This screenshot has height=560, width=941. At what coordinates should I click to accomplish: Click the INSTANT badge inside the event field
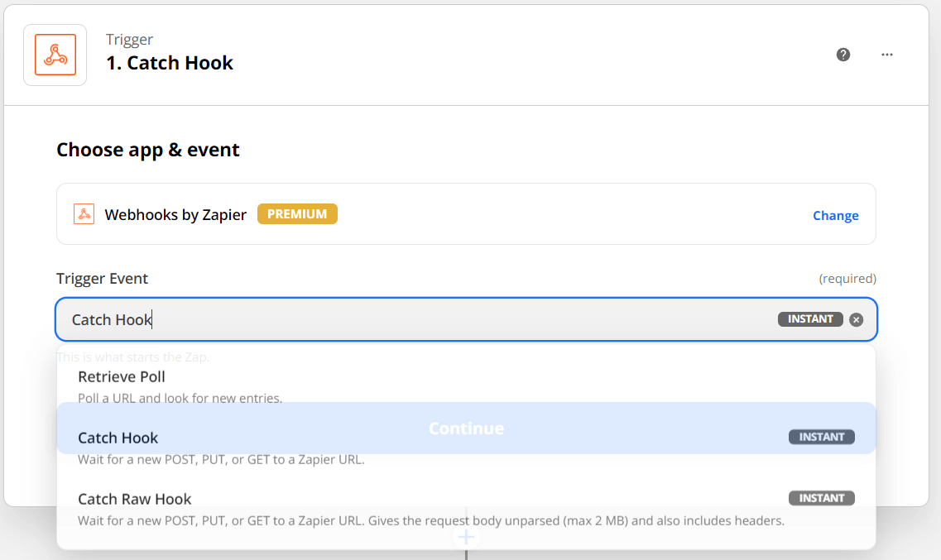[x=809, y=318]
